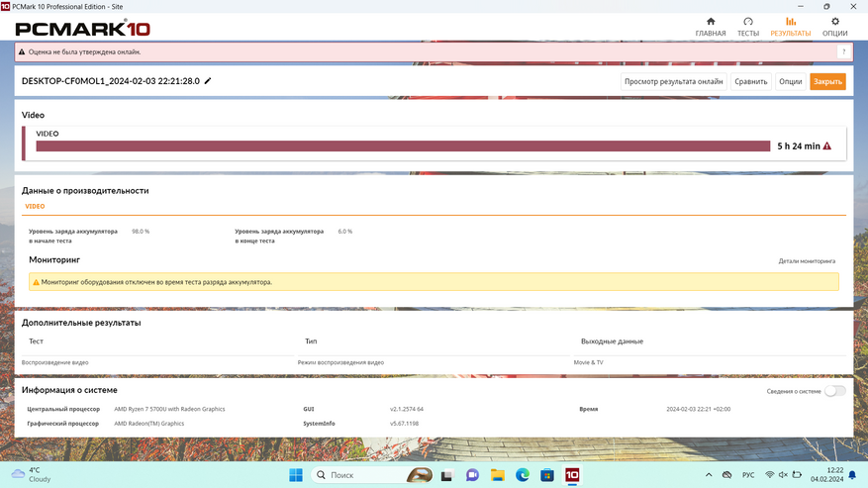Viewport: 868px width, 488px height.
Task: Click AMD Ryzen 7 5700U processor text
Action: [169, 409]
